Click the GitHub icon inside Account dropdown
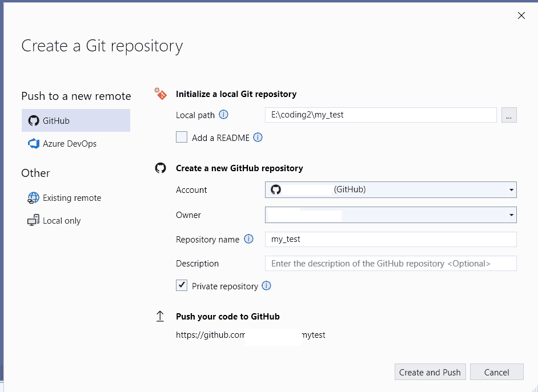This screenshot has height=392, width=538. tap(276, 189)
